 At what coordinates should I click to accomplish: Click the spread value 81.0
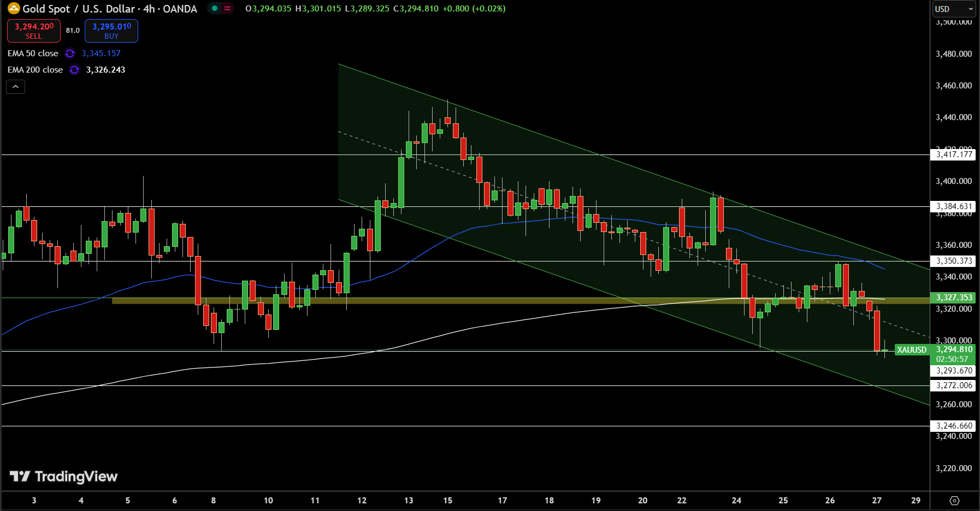73,31
